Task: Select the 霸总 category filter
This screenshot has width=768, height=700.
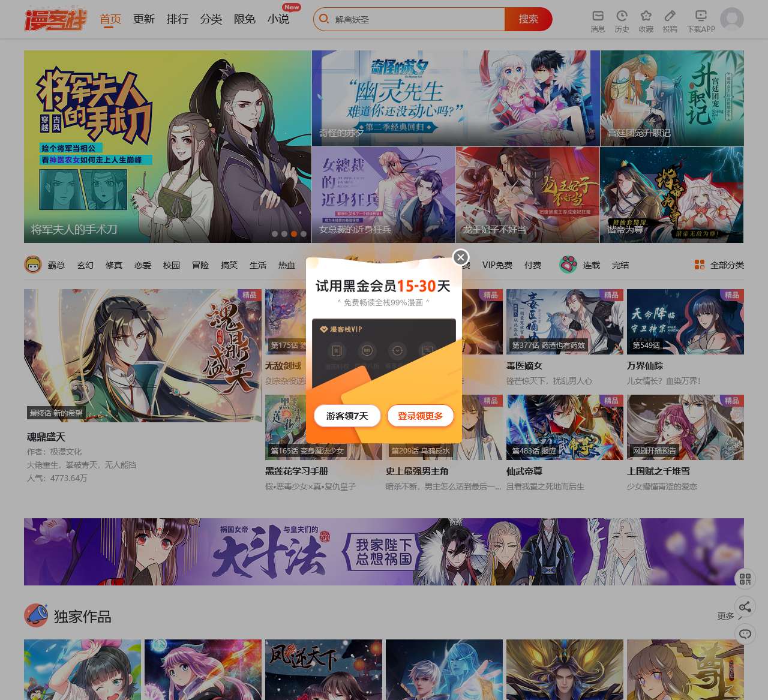Action: [56, 265]
